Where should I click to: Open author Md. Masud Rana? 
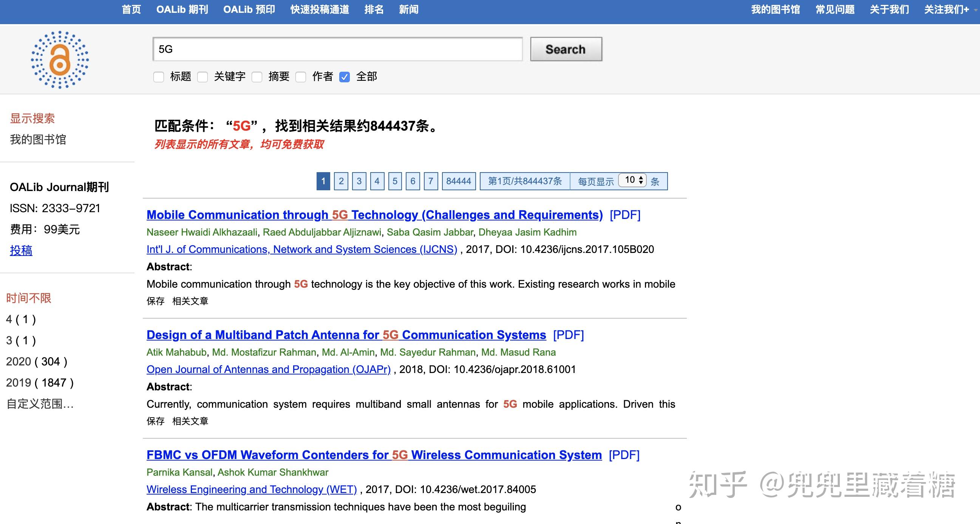click(x=519, y=353)
